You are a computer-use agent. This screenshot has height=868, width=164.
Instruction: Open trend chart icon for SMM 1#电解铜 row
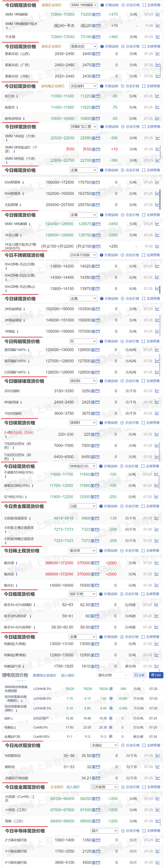point(158,15)
